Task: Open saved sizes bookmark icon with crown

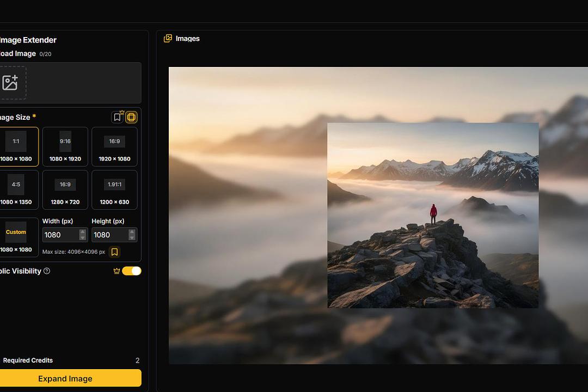Action: click(x=117, y=117)
